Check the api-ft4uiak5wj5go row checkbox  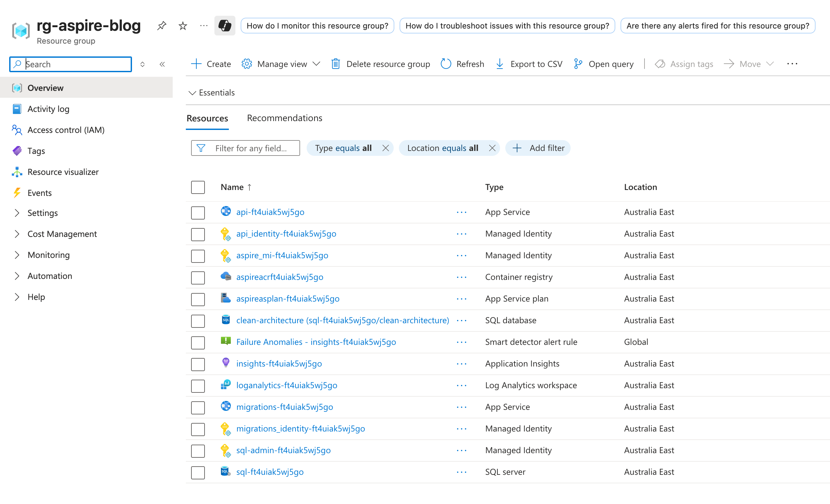[x=198, y=213]
